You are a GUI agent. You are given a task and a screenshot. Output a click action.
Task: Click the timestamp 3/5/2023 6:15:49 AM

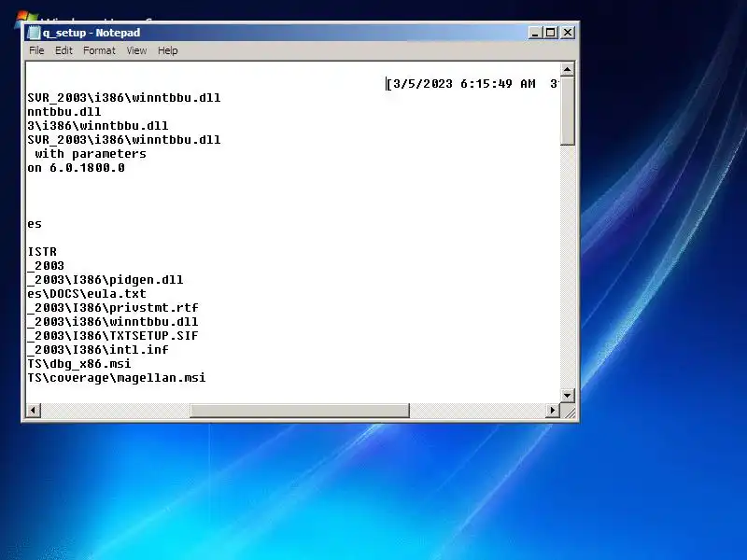pyautogui.click(x=464, y=84)
